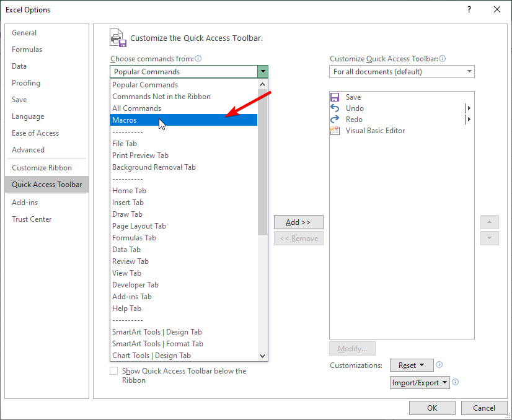Click the Redo arrow icon

click(x=335, y=120)
